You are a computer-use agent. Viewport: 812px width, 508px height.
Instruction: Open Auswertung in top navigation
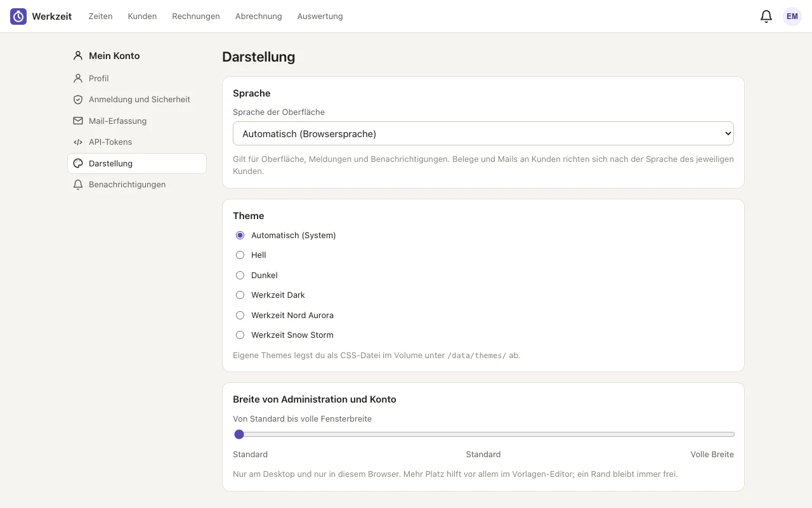320,17
